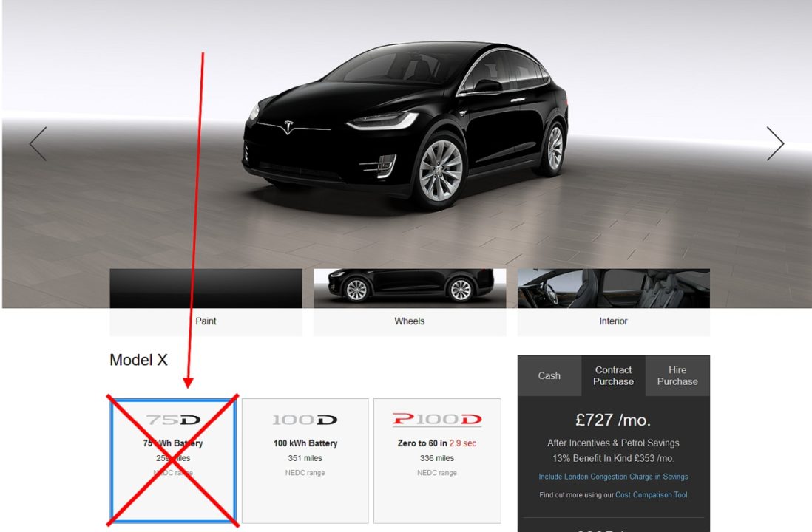Click the Interior label under thumbnail
This screenshot has height=532, width=812.
click(614, 321)
